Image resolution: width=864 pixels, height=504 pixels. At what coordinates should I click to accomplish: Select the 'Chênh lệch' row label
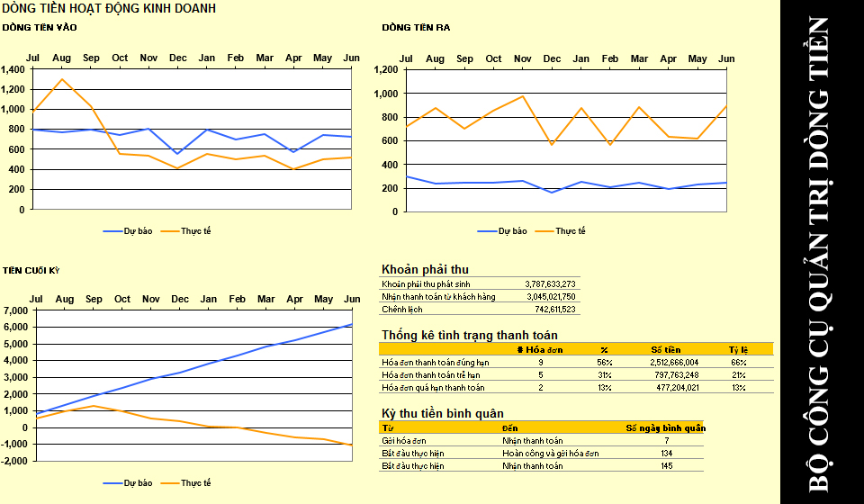[402, 310]
